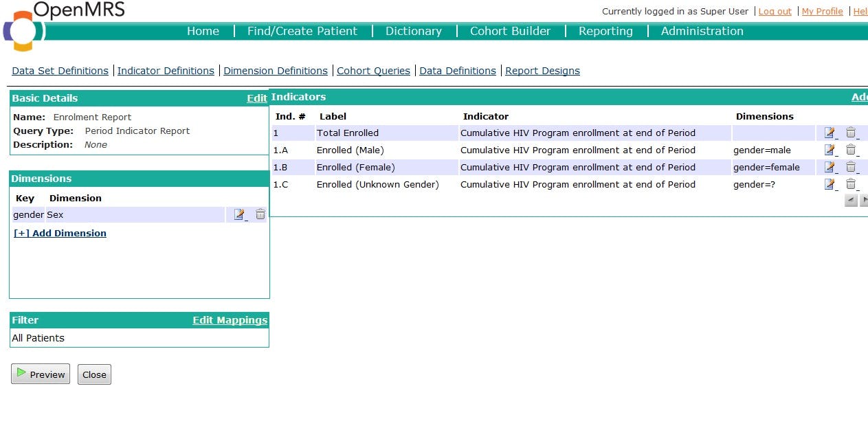The height and width of the screenshot is (439, 868).
Task: Click the right arrow below the indicators table
Action: (x=864, y=201)
